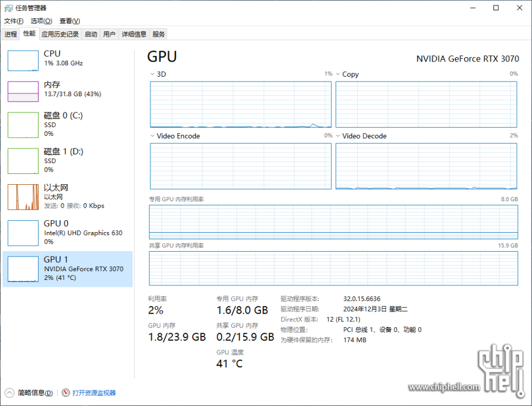Click the Copy engine graph
This screenshot has width=532, height=406.
426,105
